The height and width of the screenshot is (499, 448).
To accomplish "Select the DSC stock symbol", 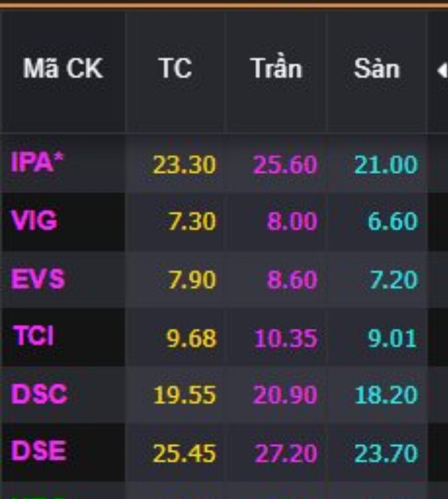I will pos(39,395).
